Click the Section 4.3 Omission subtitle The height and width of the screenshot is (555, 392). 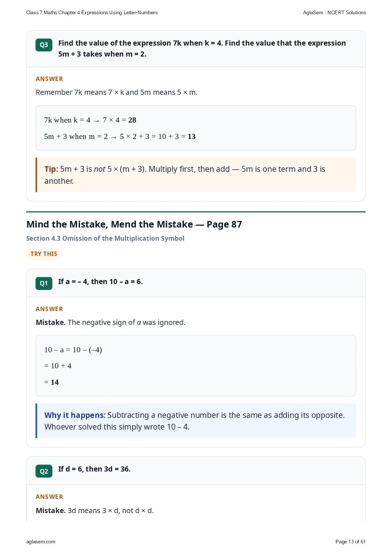tap(105, 238)
